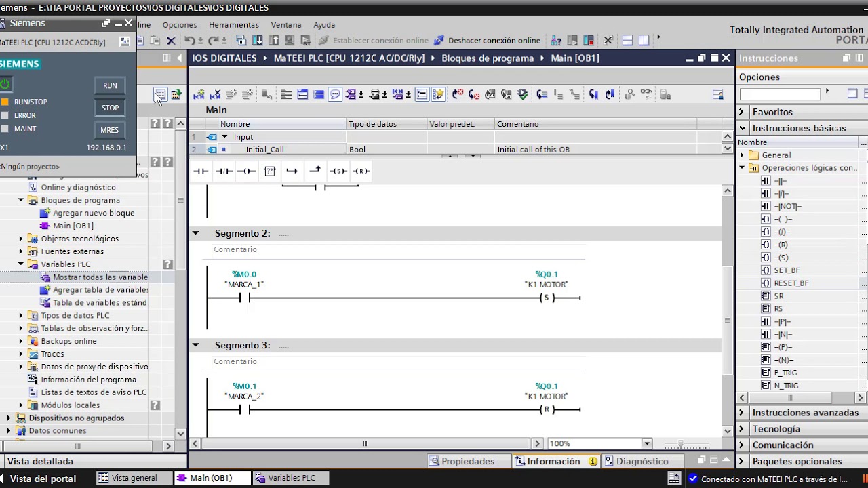Click the instruction search input field
The image size is (868, 488).
coord(780,94)
